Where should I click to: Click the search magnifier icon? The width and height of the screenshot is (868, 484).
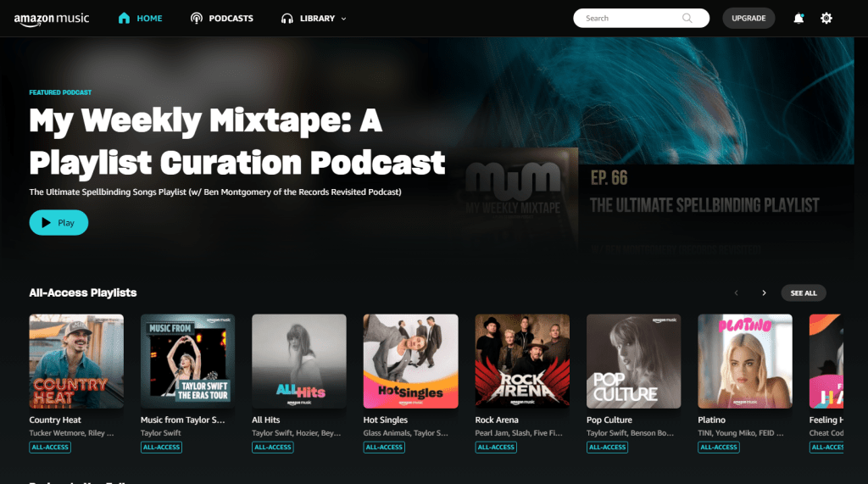[x=687, y=18]
